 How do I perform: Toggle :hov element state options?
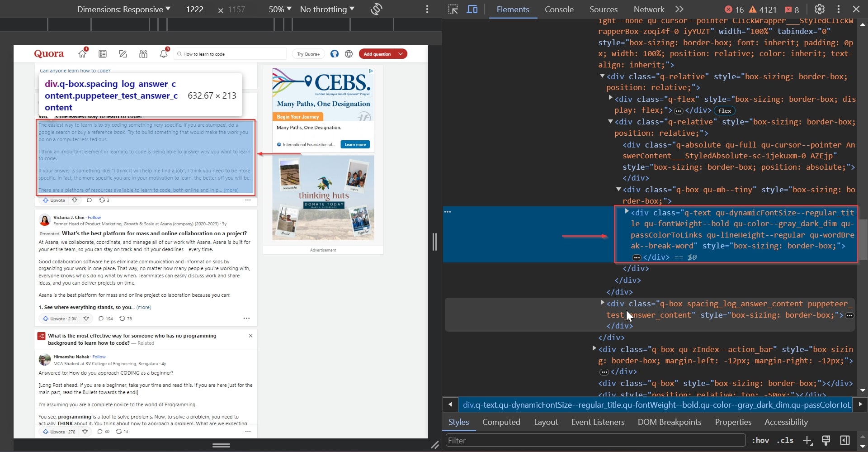pos(760,440)
